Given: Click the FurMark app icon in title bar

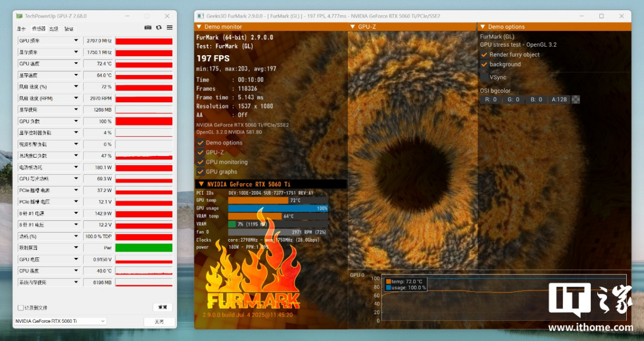Looking at the screenshot, I should click(201, 16).
